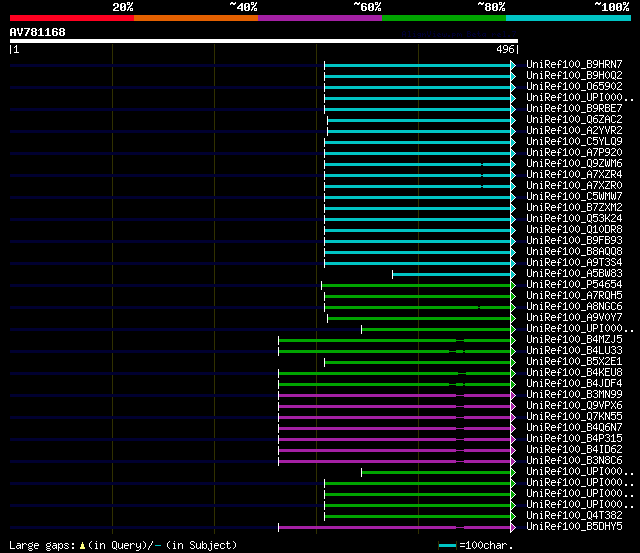Select the UniRef100_B3N8C6 label
The width and height of the screenshot is (640, 553).
pyautogui.click(x=574, y=461)
